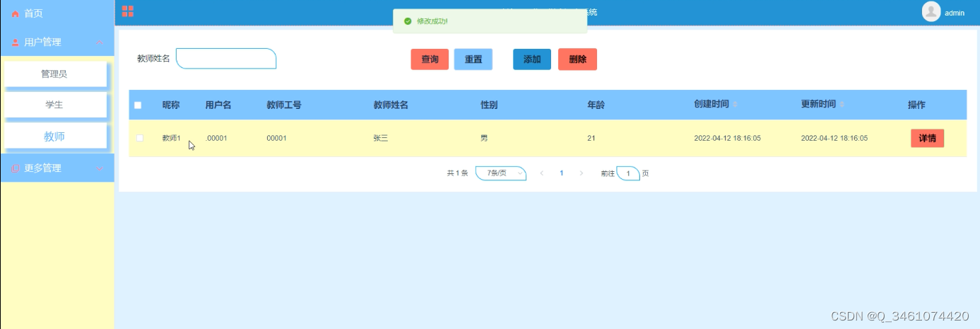Open 详情 for teacher 张三
Screen dimensions: 980x329
(927, 139)
